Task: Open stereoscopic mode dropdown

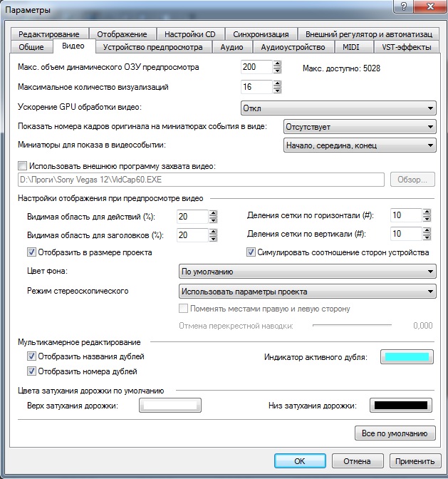Action: pos(307,292)
